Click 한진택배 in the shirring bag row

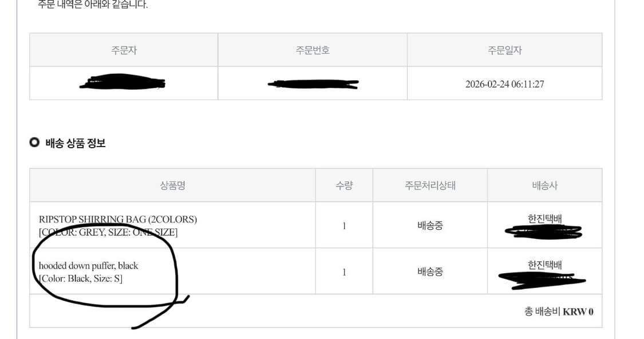(544, 218)
